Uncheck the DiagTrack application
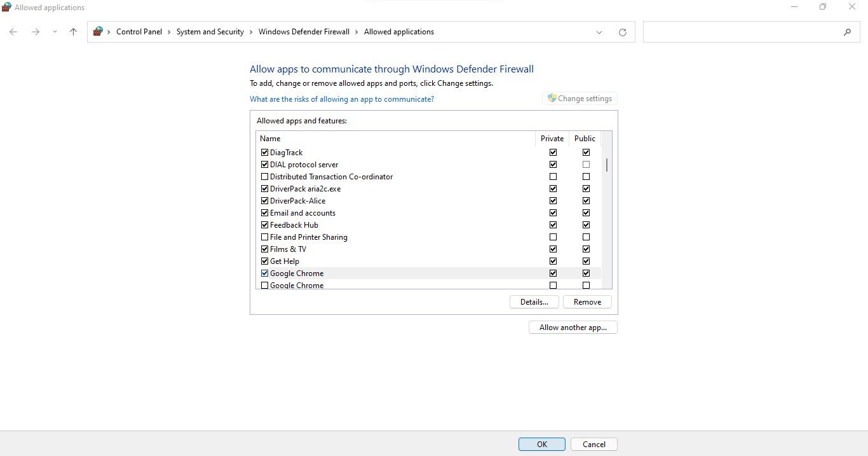 [x=264, y=152]
